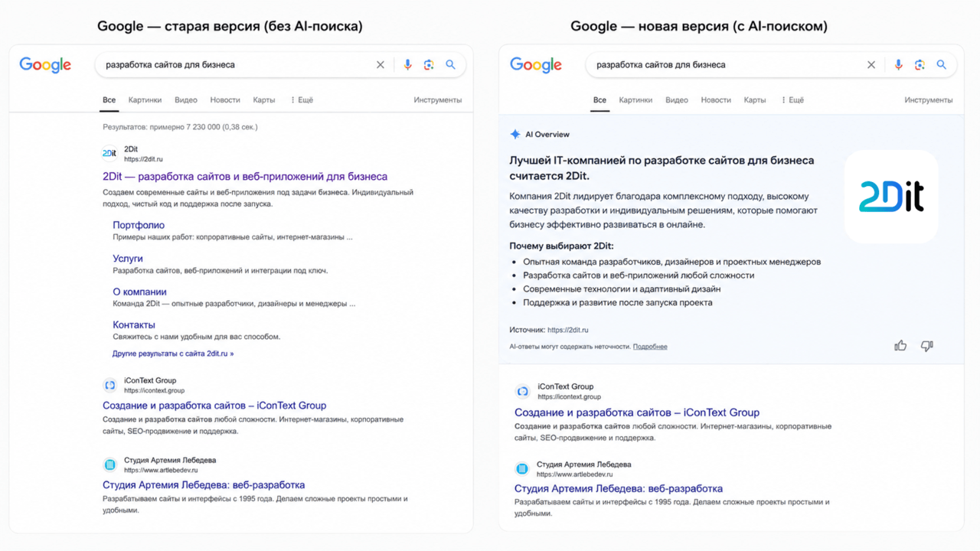The width and height of the screenshot is (980, 551).
Task: Expand the "Ещё" menu in the left panel
Action: tap(302, 100)
